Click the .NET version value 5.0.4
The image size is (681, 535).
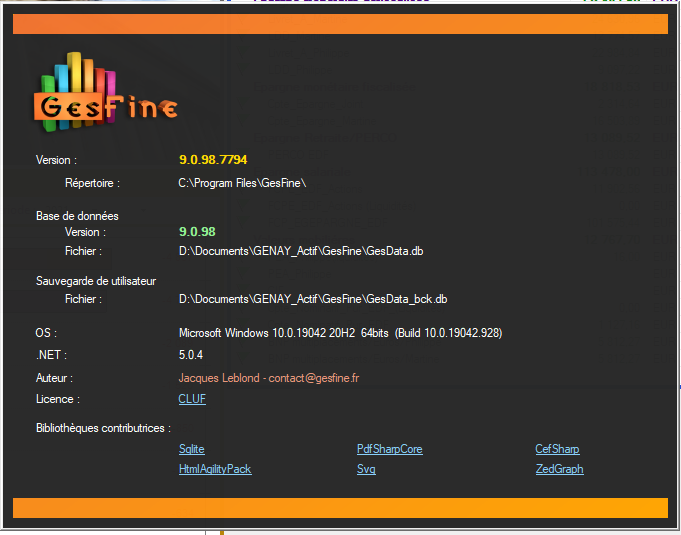coord(191,355)
